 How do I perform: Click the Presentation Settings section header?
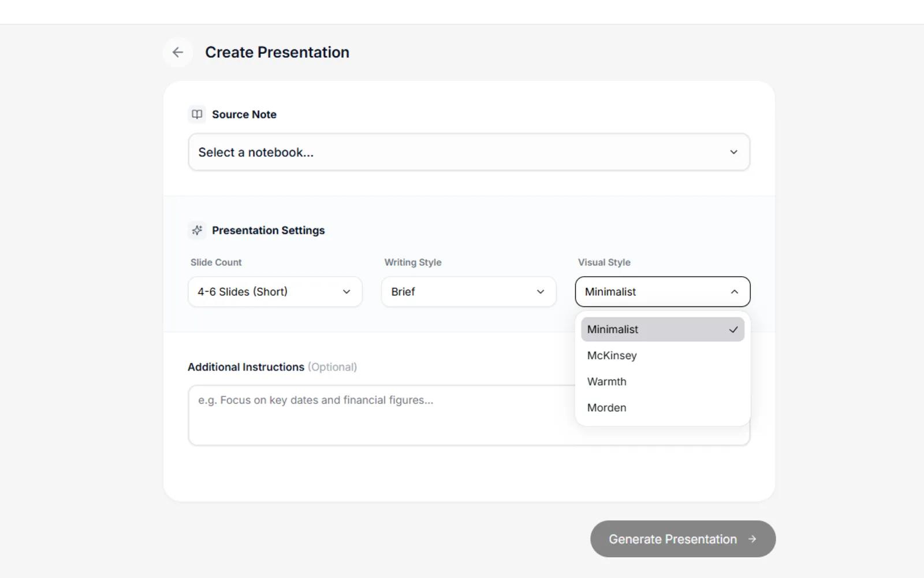pos(268,230)
